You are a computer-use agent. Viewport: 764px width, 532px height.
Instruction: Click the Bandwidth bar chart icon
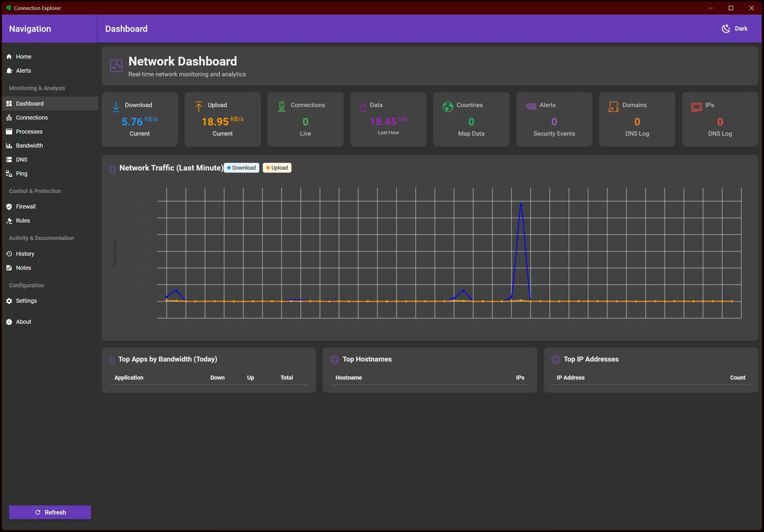(x=9, y=146)
